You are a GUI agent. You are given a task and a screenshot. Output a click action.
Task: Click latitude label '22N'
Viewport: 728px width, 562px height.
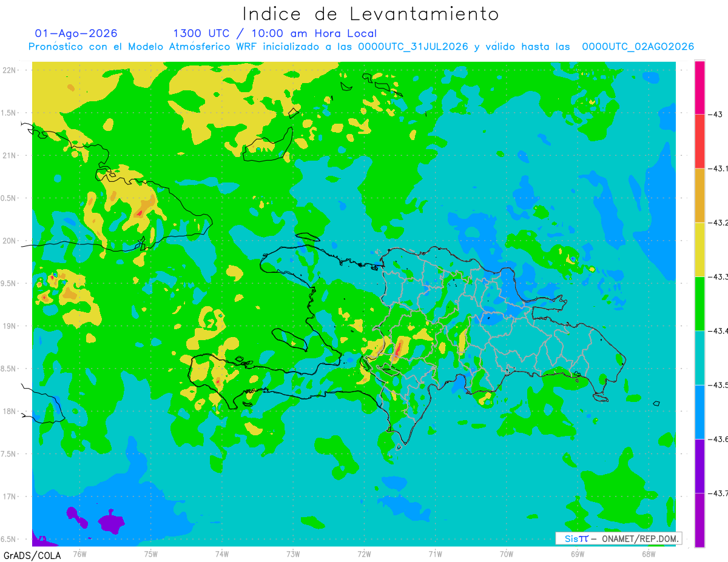[10, 70]
